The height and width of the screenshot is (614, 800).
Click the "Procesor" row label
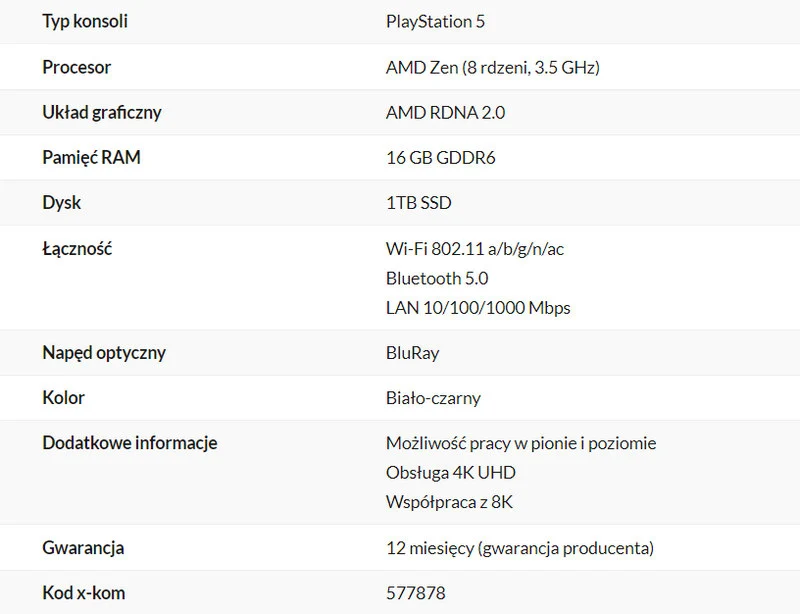76,67
